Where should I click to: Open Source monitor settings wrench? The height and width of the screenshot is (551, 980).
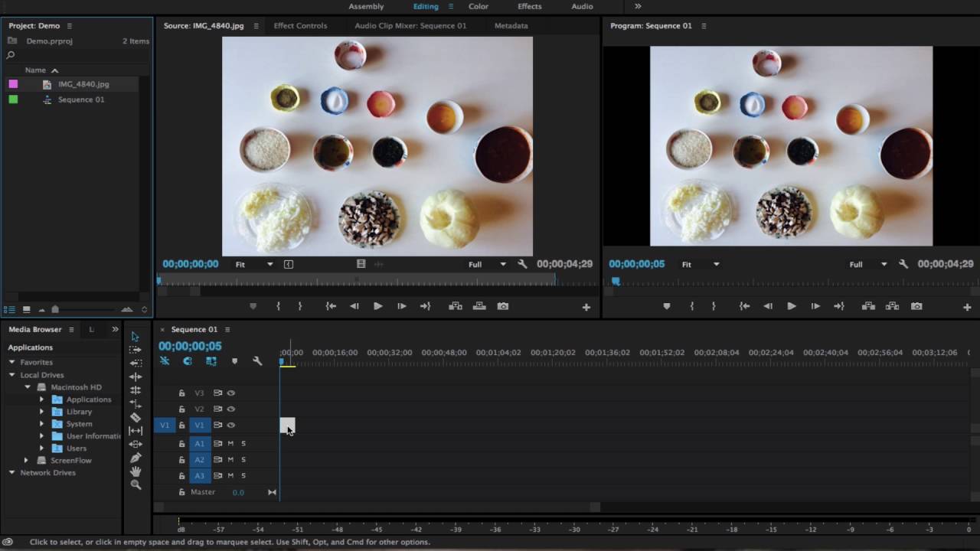[x=522, y=264]
